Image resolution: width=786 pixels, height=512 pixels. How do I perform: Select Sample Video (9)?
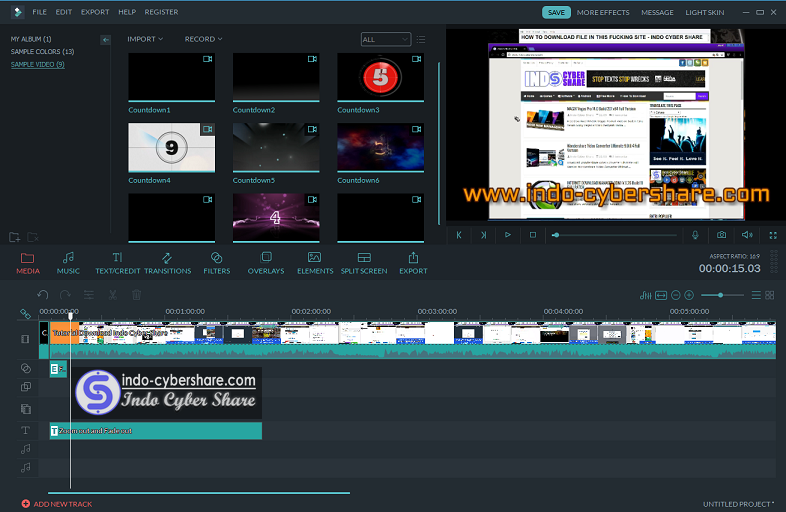[38, 65]
